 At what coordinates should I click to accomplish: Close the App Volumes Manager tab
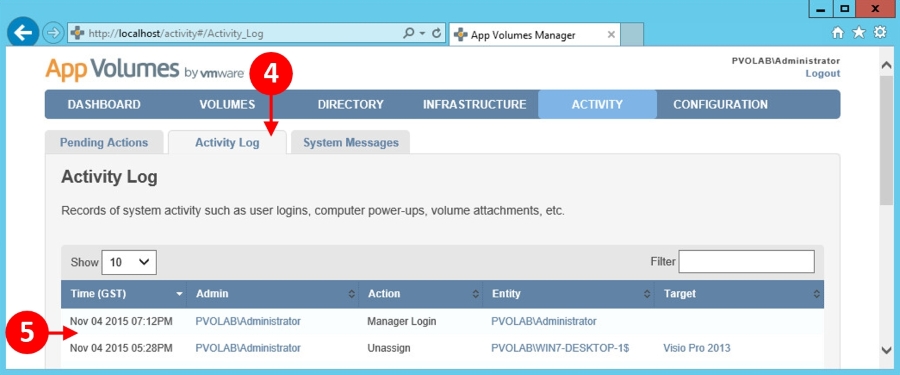click(611, 35)
